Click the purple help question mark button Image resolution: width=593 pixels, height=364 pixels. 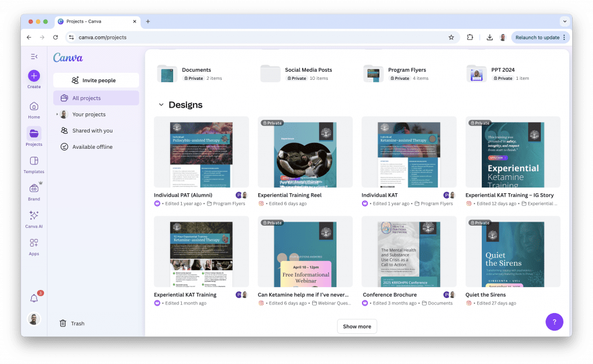554,322
